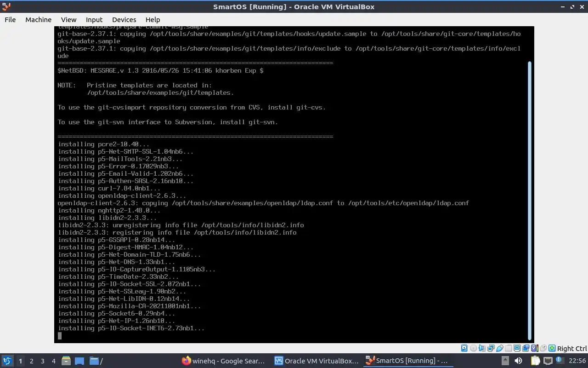Click 'installing p5-Net-DNS-1.33nb1...' line
Image resolution: width=588 pixels, height=368 pixels.
[116, 262]
